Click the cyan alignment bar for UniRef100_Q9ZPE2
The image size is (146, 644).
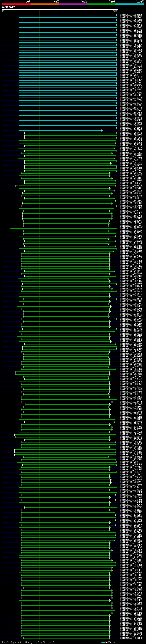coord(61,130)
